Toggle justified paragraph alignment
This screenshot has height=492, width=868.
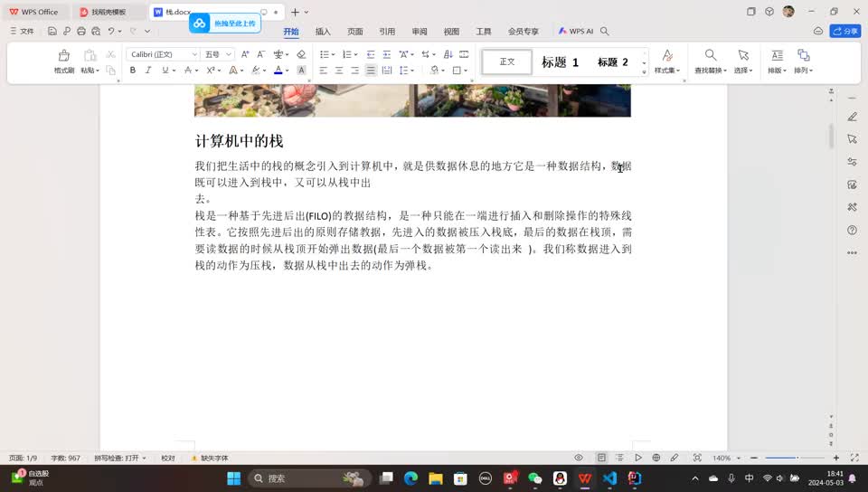tap(371, 70)
